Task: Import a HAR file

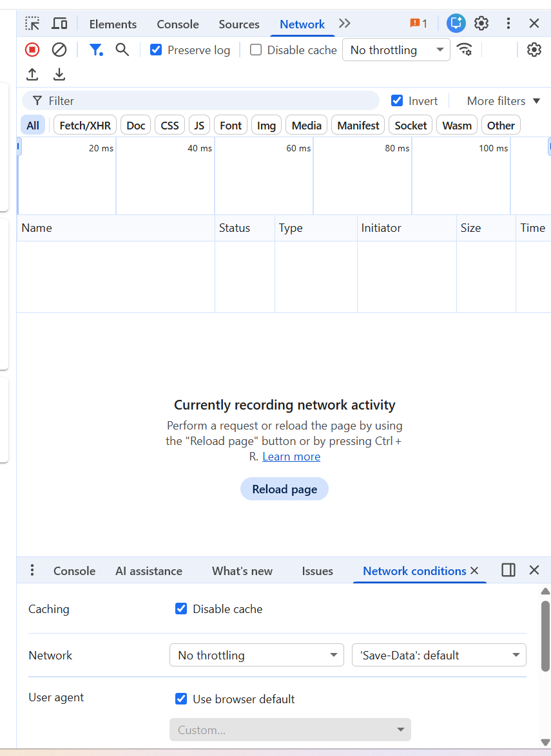Action: pos(32,74)
